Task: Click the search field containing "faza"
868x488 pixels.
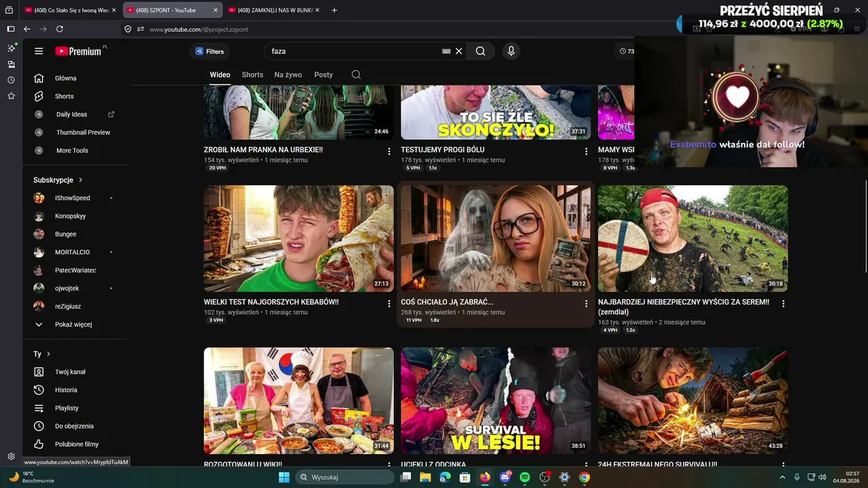Action: pos(355,51)
